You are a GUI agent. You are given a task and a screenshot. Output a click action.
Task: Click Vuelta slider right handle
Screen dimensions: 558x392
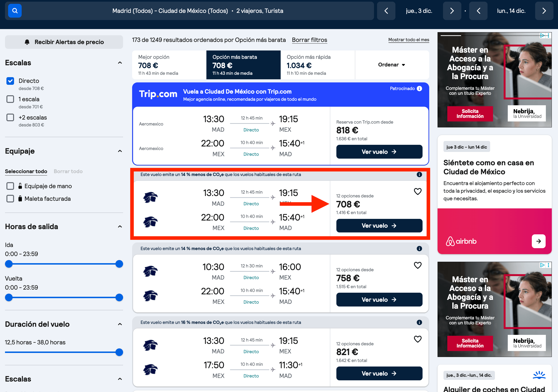119,297
